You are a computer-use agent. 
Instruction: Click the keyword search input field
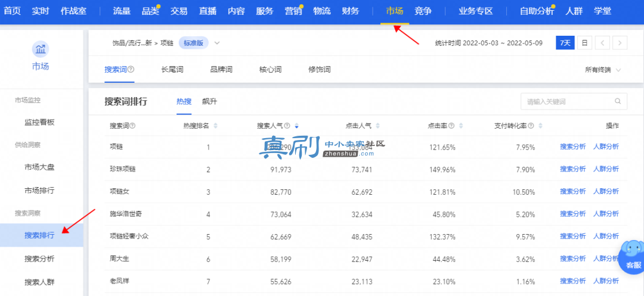(574, 101)
